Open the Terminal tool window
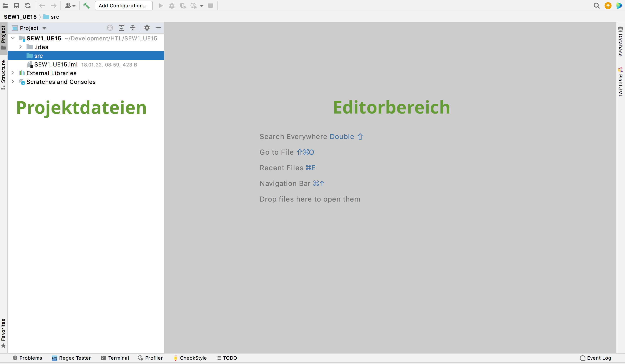 [115, 358]
